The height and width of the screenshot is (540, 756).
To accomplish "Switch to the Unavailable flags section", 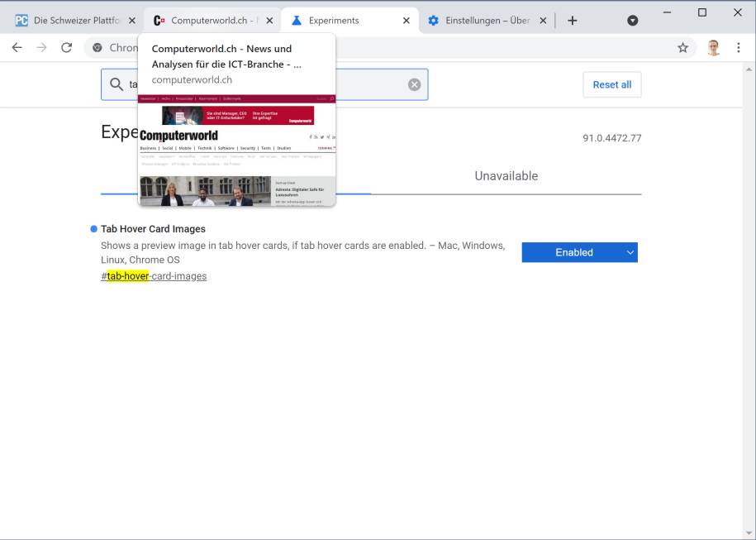I will [x=506, y=175].
